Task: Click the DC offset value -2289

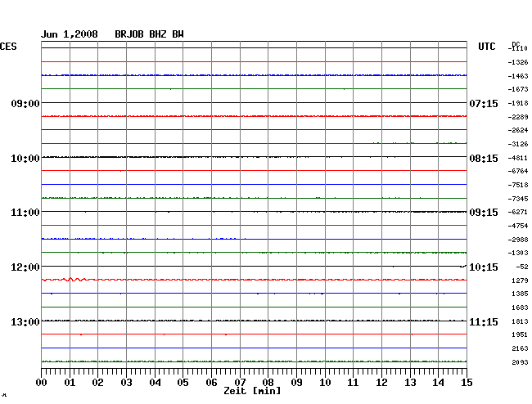Action: (x=518, y=117)
